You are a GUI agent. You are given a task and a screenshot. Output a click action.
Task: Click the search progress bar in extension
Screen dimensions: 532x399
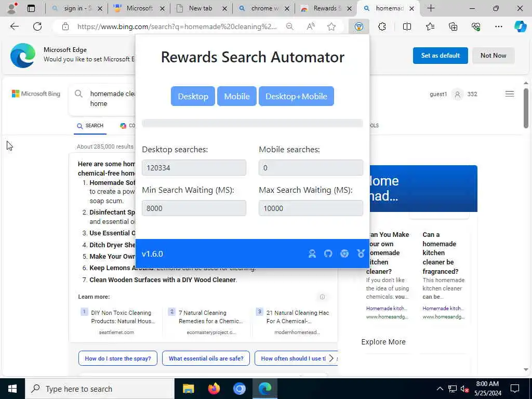click(x=252, y=123)
